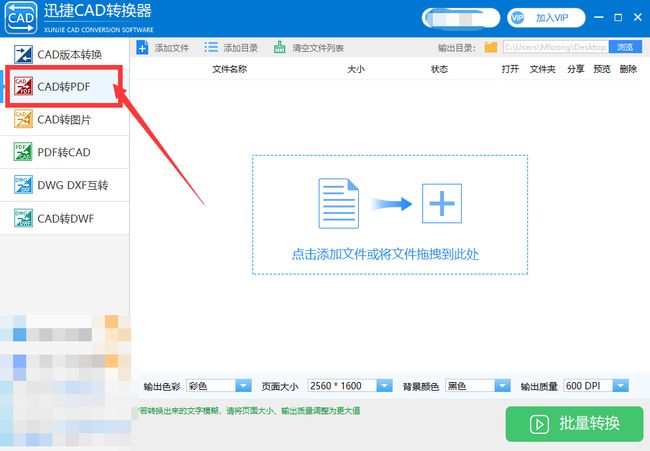Switch to DWG DXF互转 tab
This screenshot has height=451, width=650.
(x=65, y=185)
